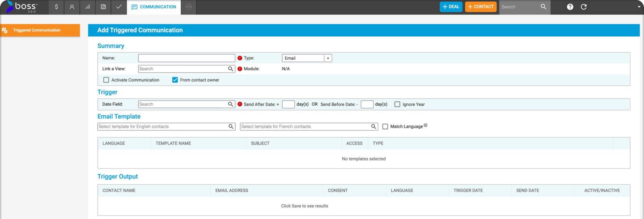This screenshot has height=219, width=644.
Task: Click the floppy disk icon in top bar
Action: click(103, 7)
